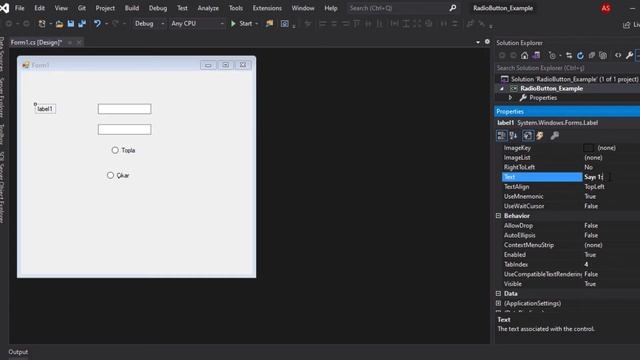The width and height of the screenshot is (640, 360).
Task: Click the Pending Changes Filter clock icon
Action: tap(552, 56)
